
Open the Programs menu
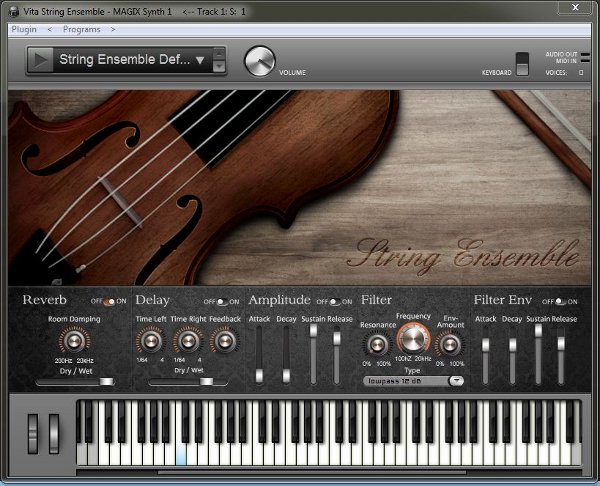(82, 29)
